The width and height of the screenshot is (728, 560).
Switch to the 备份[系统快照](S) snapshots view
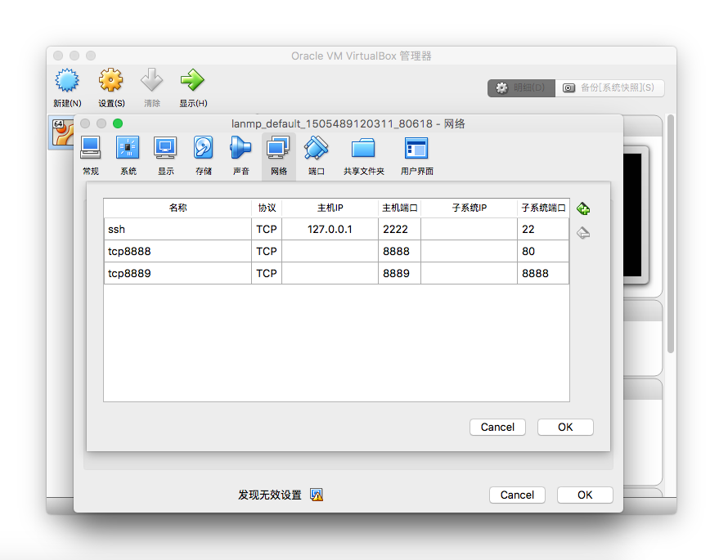[609, 88]
